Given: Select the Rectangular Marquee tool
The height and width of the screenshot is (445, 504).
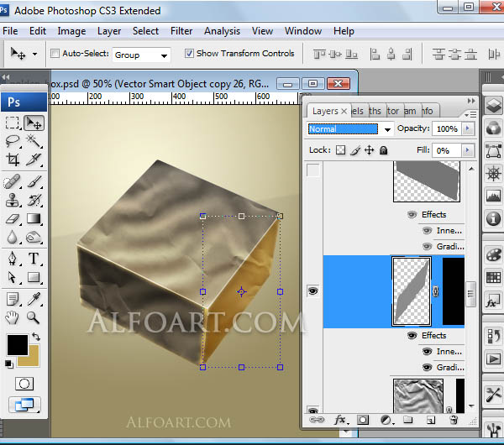Looking at the screenshot, I should (13, 123).
